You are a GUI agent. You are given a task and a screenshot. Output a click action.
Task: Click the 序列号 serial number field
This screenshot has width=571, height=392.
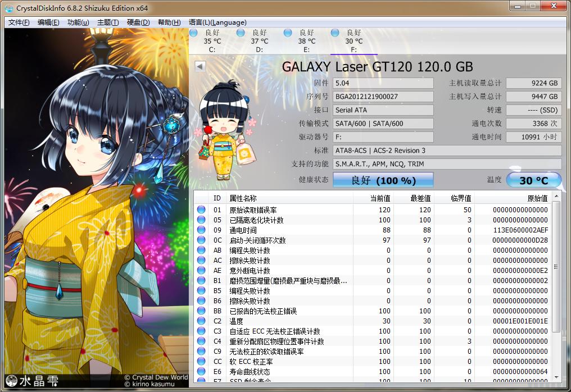(x=383, y=96)
